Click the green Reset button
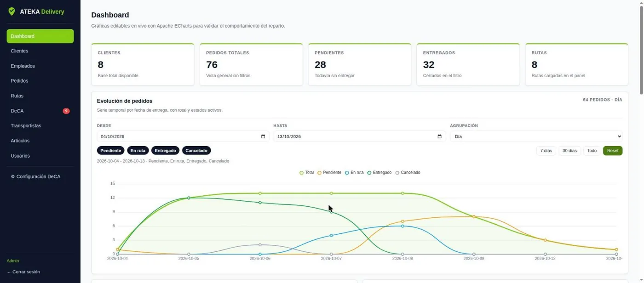Viewport: 644px width, 283px height. [x=613, y=151]
